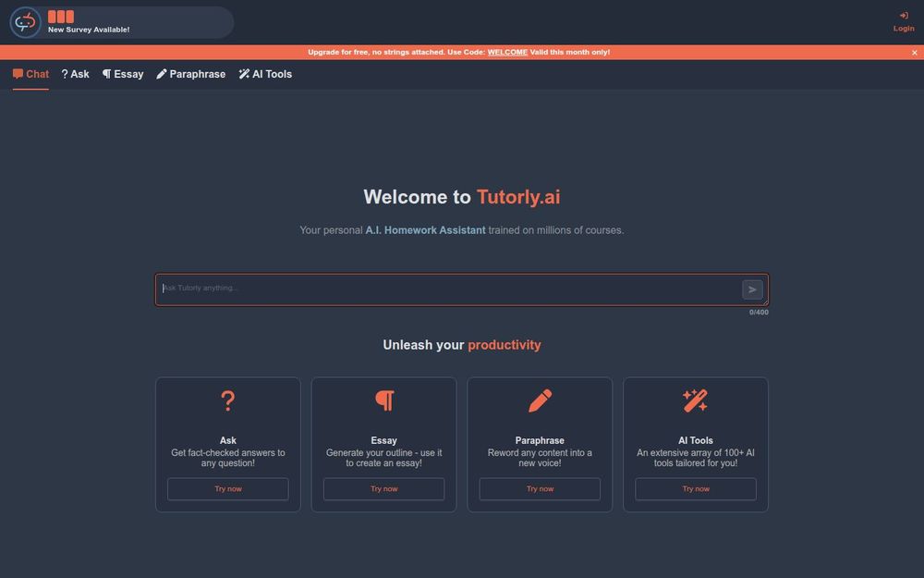Click the 0/400 character counter
The width and height of the screenshot is (924, 578).
[x=759, y=313]
